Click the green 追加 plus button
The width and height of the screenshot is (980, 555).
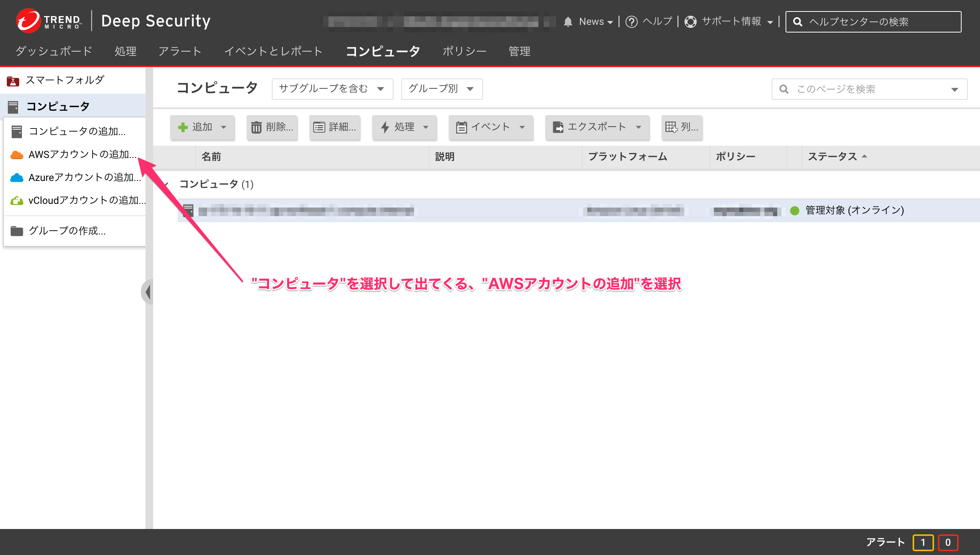point(183,127)
